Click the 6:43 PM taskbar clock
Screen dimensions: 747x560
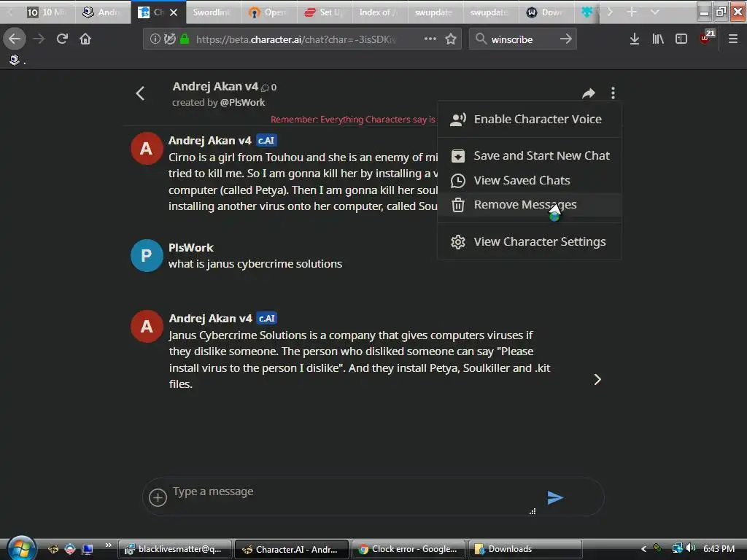click(719, 548)
